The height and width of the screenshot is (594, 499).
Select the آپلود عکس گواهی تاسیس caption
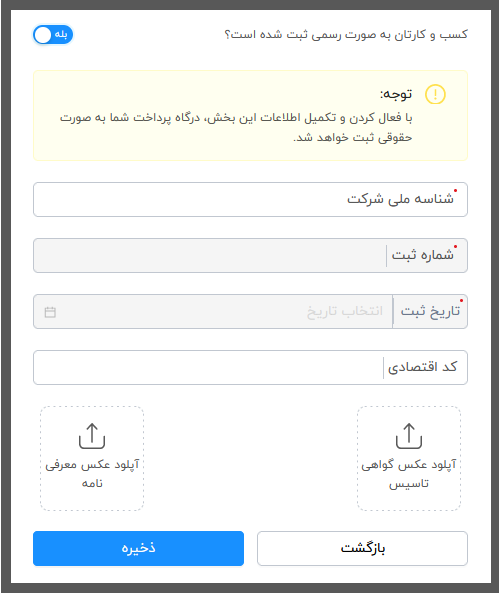coord(409,474)
